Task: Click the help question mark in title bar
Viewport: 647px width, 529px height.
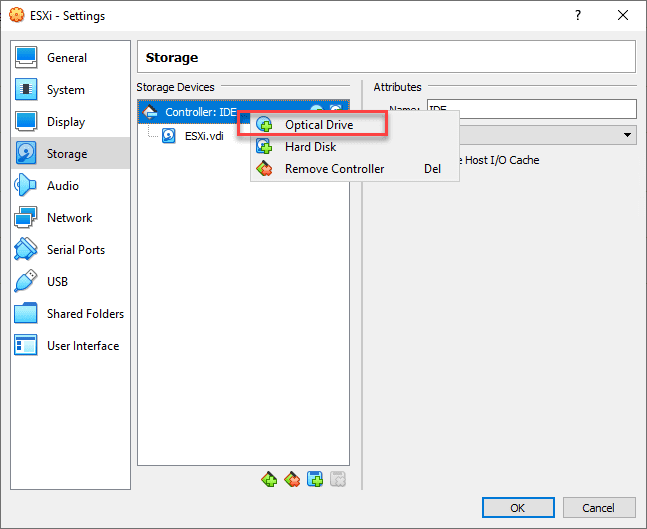Action: (578, 16)
